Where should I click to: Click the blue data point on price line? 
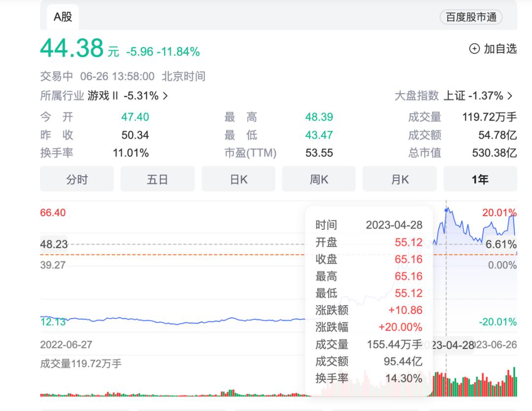[x=446, y=210]
